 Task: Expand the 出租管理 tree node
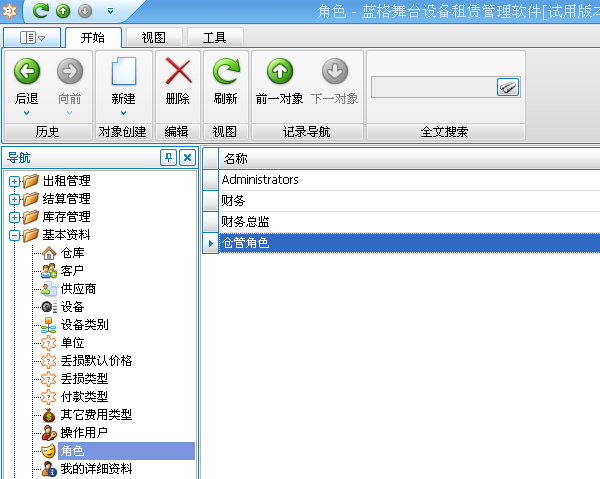pyautogui.click(x=14, y=181)
